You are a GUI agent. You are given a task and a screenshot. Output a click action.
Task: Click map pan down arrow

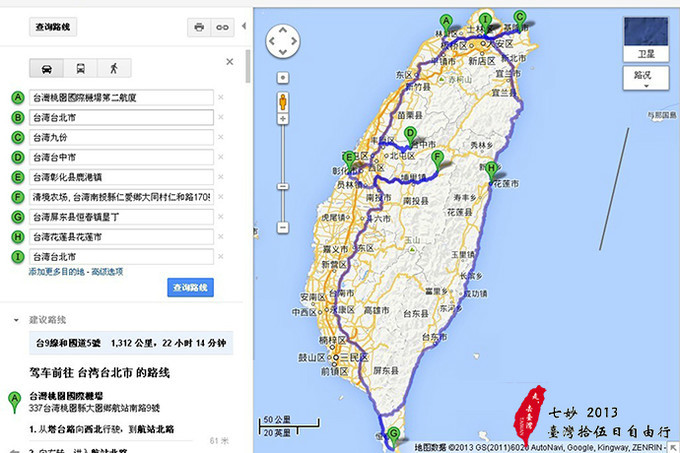click(x=283, y=52)
